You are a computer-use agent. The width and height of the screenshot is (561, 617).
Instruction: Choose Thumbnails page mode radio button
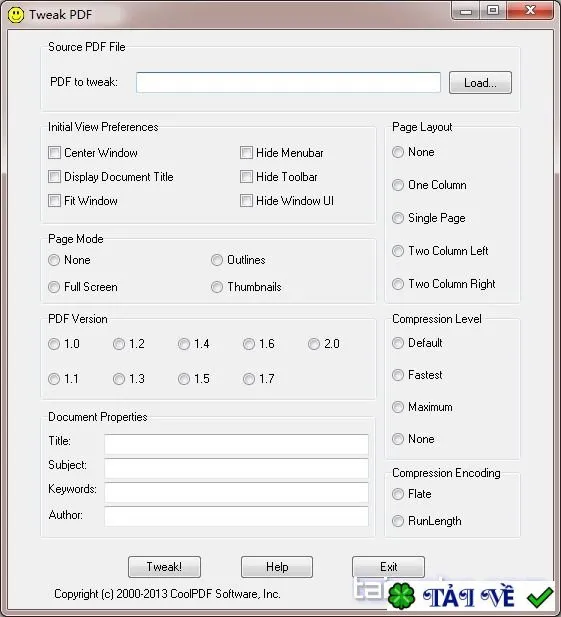pyautogui.click(x=217, y=287)
